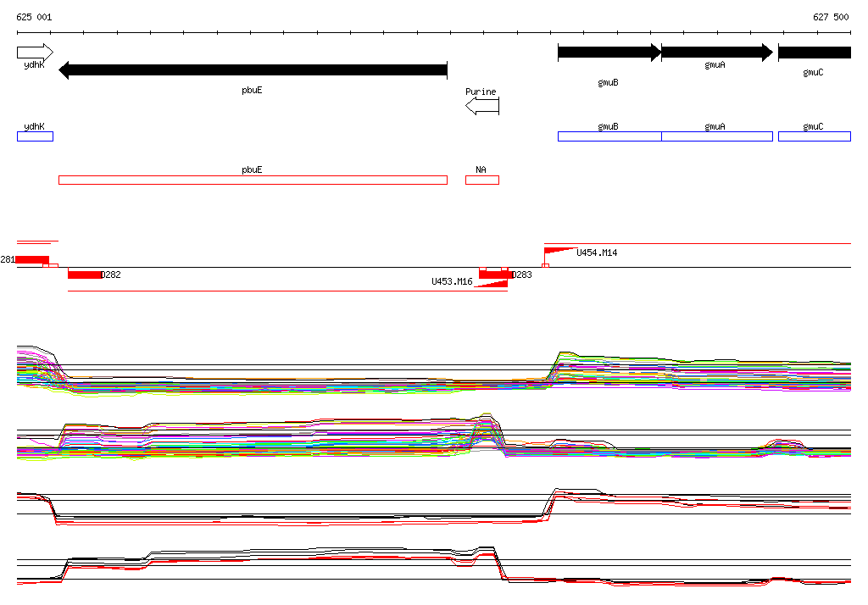Screen dimensions: 868x605
Task: Click the pbuE label above red box
Action: pyautogui.click(x=252, y=170)
